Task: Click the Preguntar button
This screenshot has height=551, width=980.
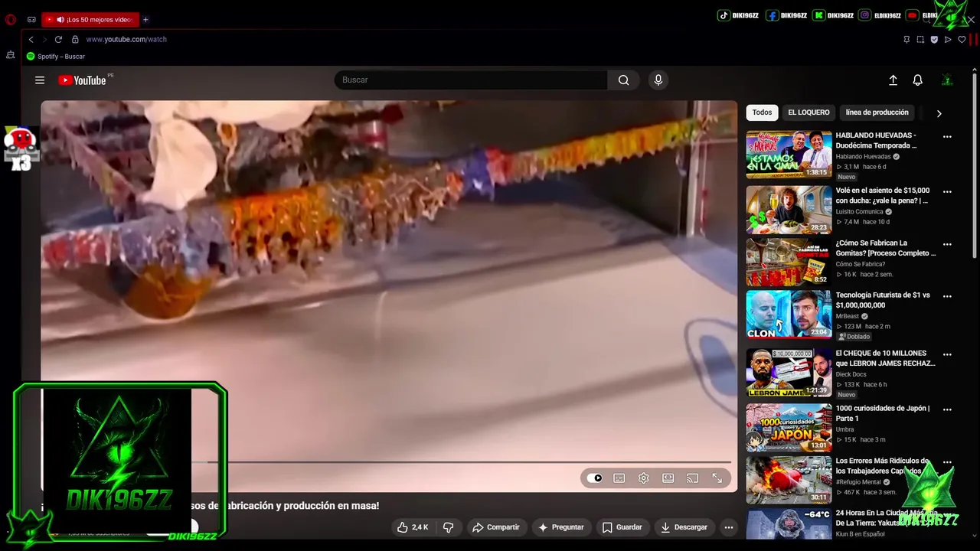Action: pyautogui.click(x=561, y=527)
